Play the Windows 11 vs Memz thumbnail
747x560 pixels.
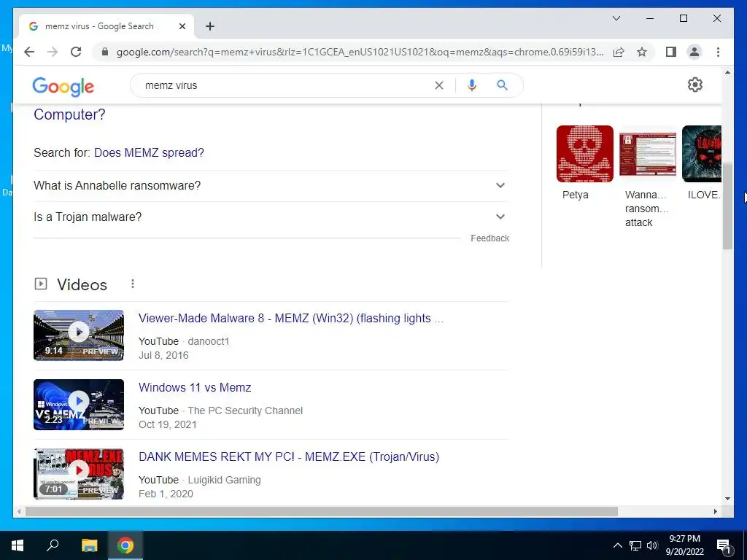coord(79,404)
